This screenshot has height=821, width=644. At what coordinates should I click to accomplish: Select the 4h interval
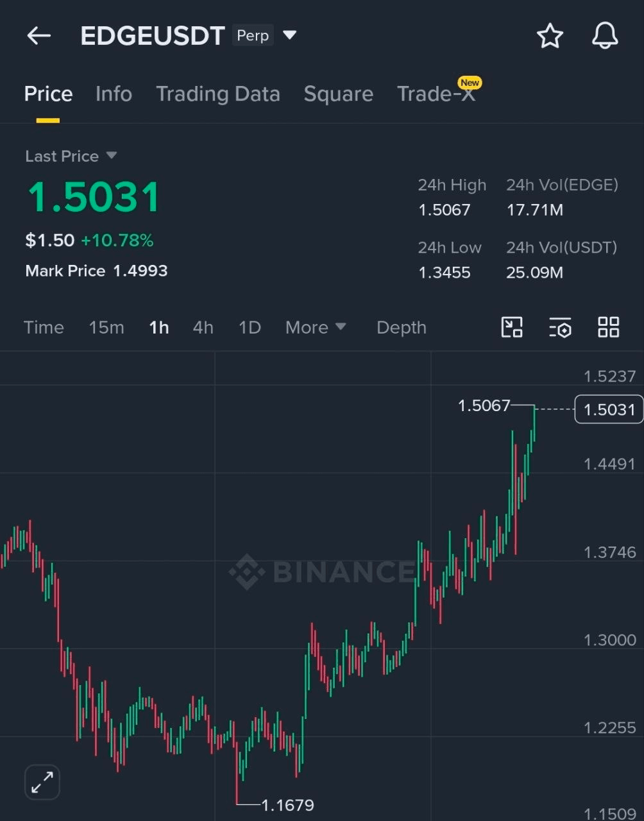(x=203, y=327)
